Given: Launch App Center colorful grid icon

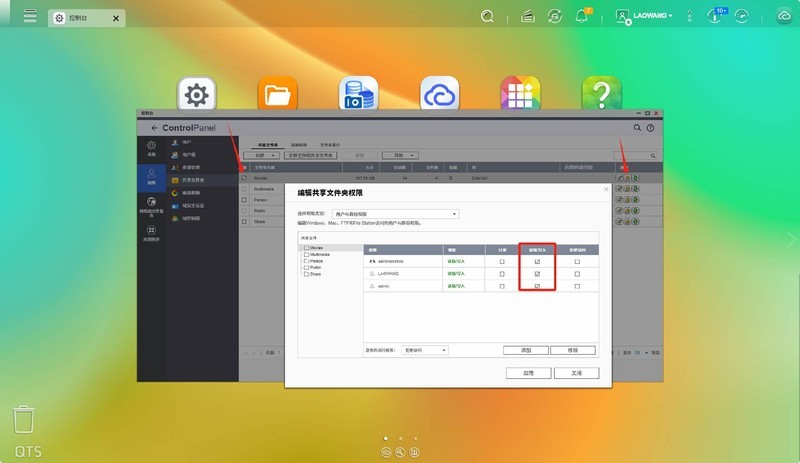Looking at the screenshot, I should point(520,94).
